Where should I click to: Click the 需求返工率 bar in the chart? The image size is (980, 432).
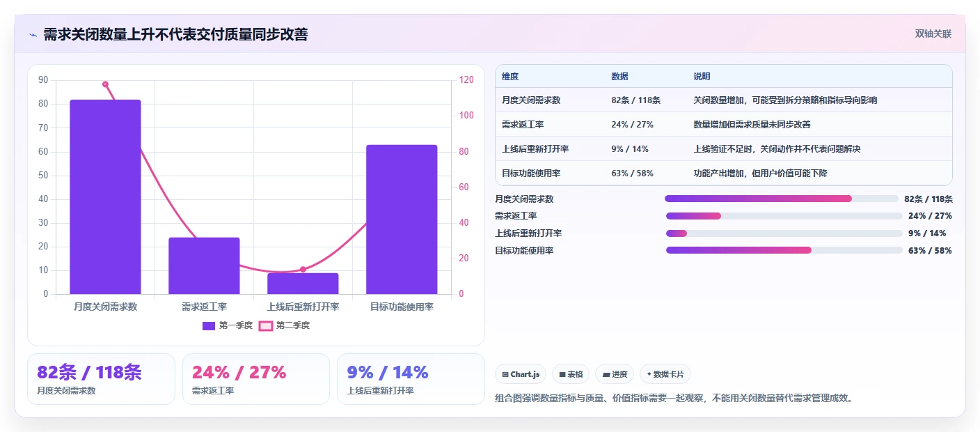(x=204, y=265)
